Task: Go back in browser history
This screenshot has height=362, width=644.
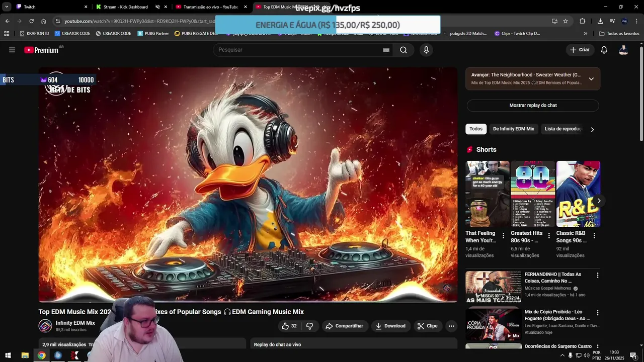Action: pyautogui.click(x=7, y=21)
